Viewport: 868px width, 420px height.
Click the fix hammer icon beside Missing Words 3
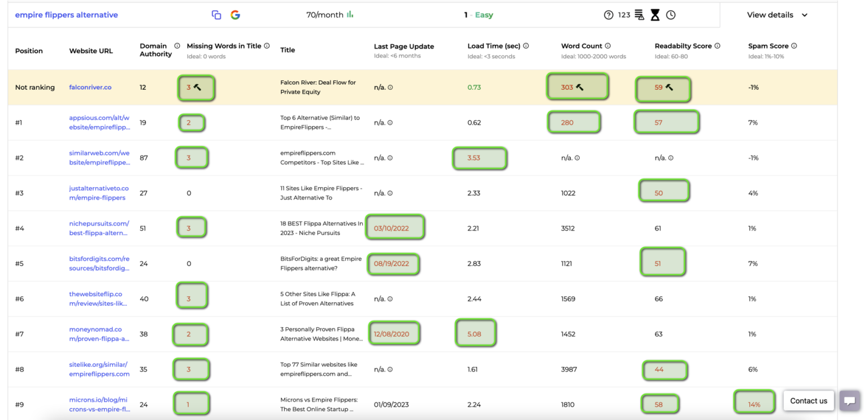pos(203,87)
